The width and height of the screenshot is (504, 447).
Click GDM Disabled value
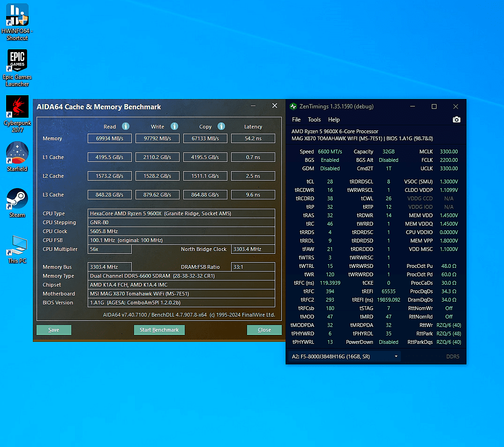tap(330, 168)
